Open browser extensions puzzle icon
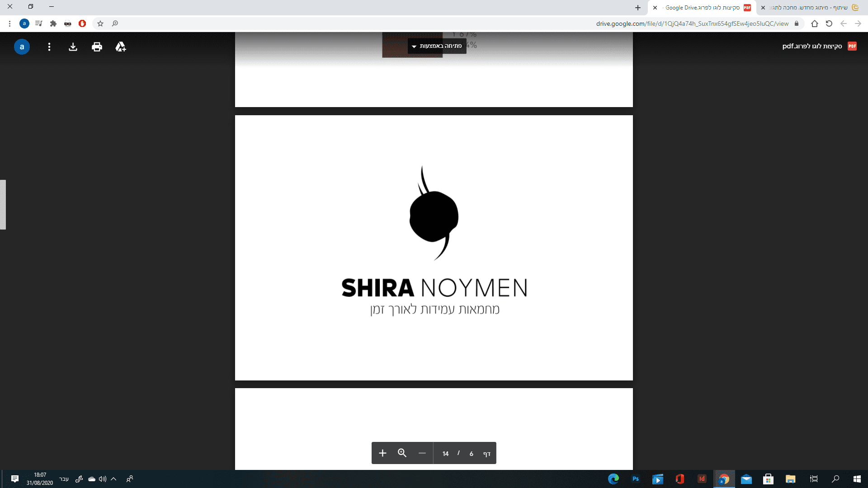 point(53,23)
